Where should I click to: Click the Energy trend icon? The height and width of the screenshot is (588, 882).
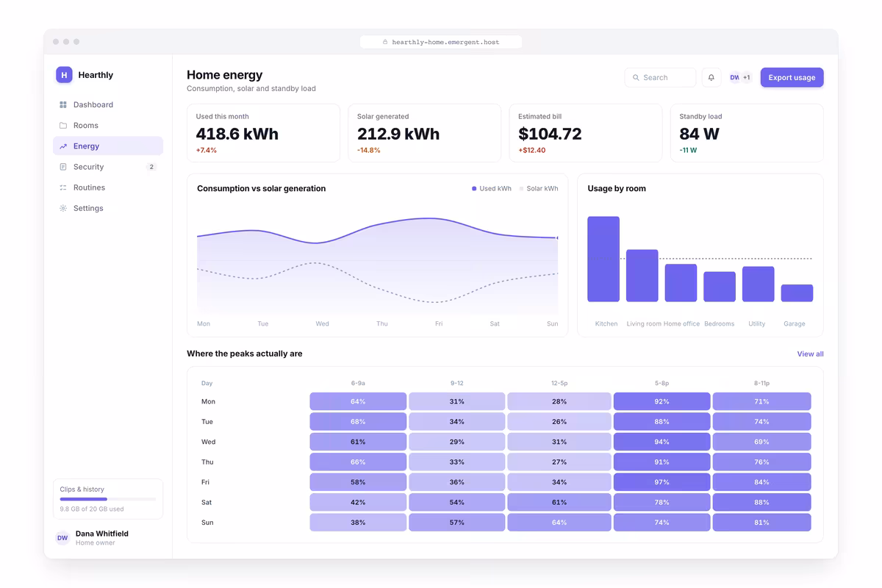(x=63, y=146)
